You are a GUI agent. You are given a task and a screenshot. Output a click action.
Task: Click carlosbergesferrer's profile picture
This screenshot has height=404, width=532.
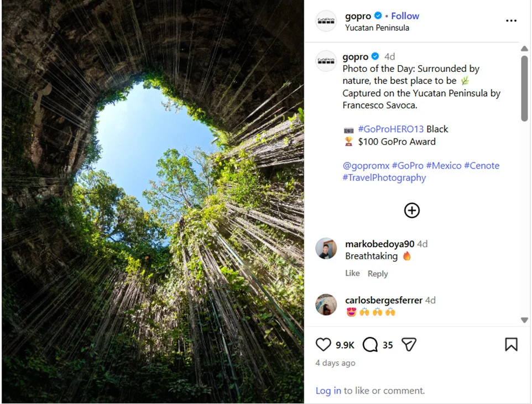326,303
